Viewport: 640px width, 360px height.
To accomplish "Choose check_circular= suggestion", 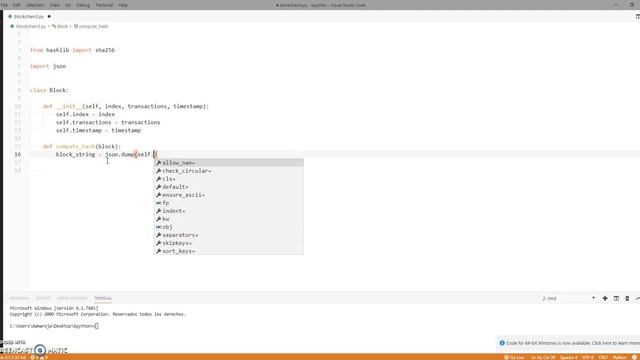I will tap(229, 171).
